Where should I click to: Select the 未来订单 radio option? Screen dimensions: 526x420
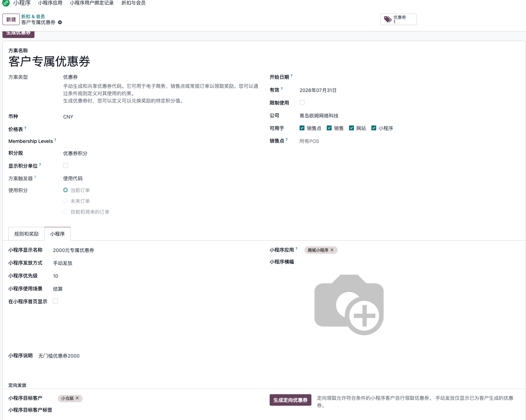(x=65, y=201)
